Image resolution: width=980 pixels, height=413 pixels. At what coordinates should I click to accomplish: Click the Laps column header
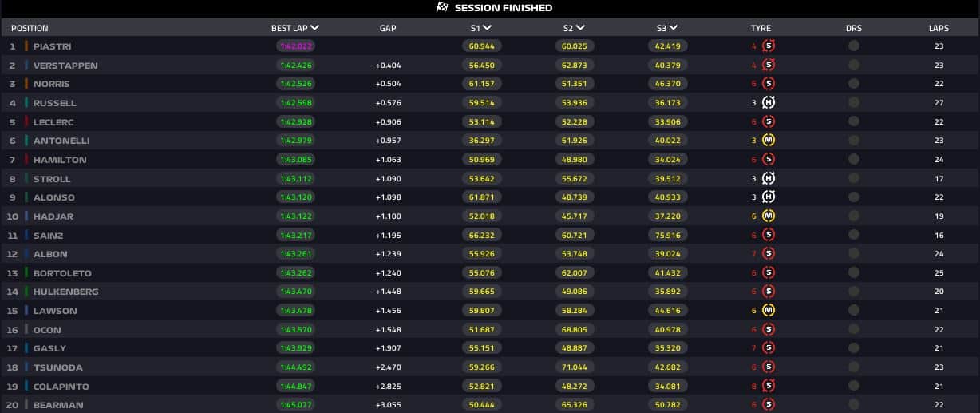pos(939,28)
